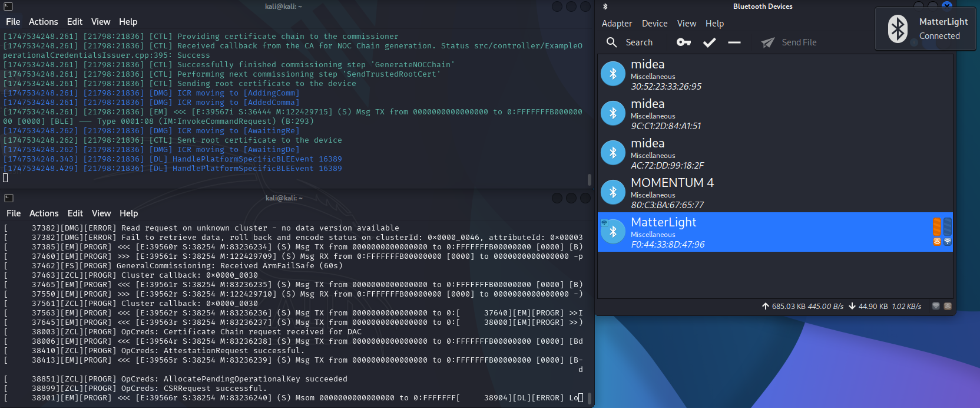This screenshot has height=408, width=980.
Task: Click the download arrow in the status bar
Action: [852, 306]
